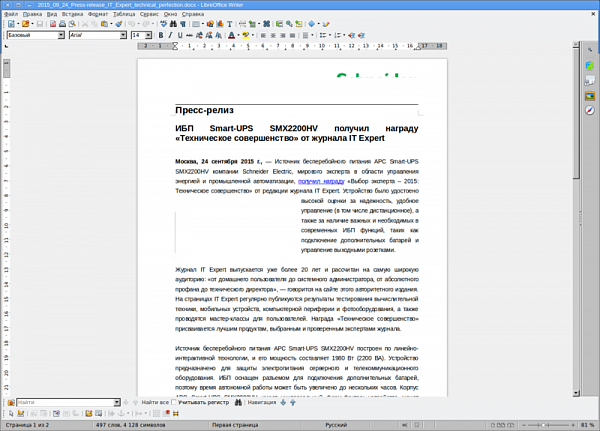Image resolution: width=600 pixels, height=431 pixels.
Task: Open the Справка menu
Action: click(x=193, y=14)
